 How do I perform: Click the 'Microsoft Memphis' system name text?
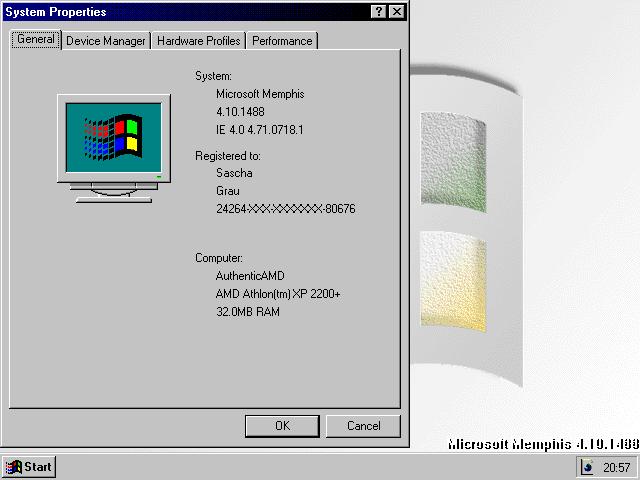click(260, 94)
